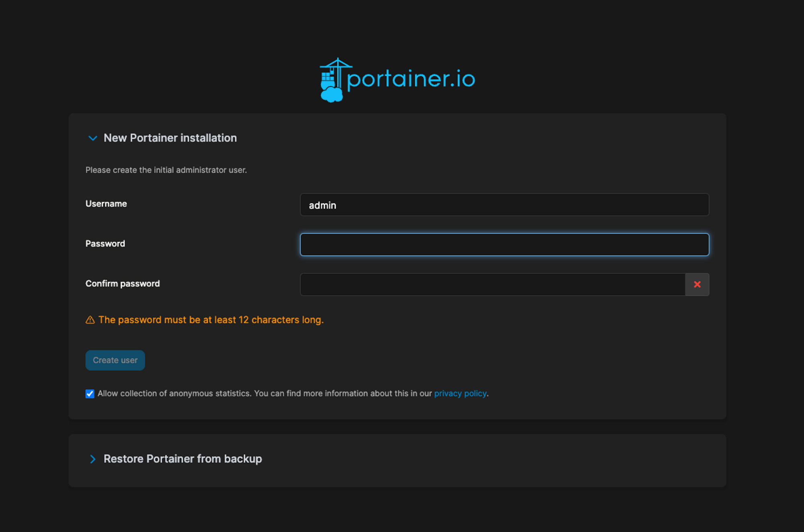Image resolution: width=804 pixels, height=532 pixels.
Task: Open the privacy policy link
Action: point(460,393)
